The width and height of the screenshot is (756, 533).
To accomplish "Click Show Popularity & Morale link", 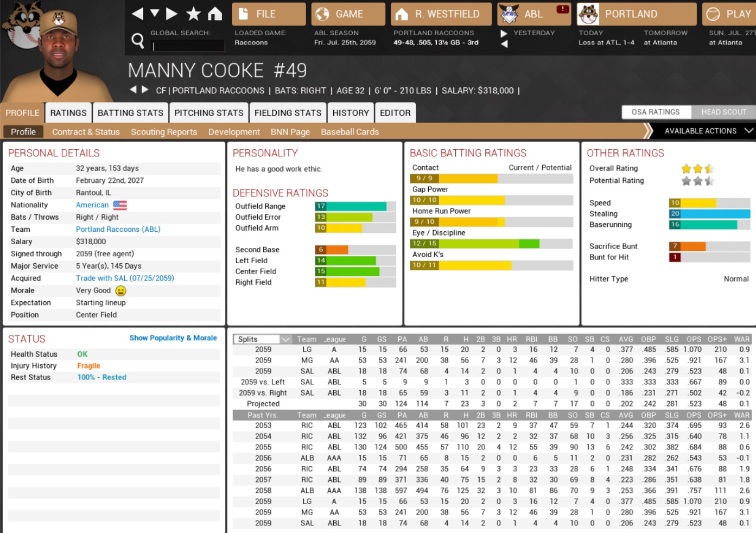I will tap(173, 338).
